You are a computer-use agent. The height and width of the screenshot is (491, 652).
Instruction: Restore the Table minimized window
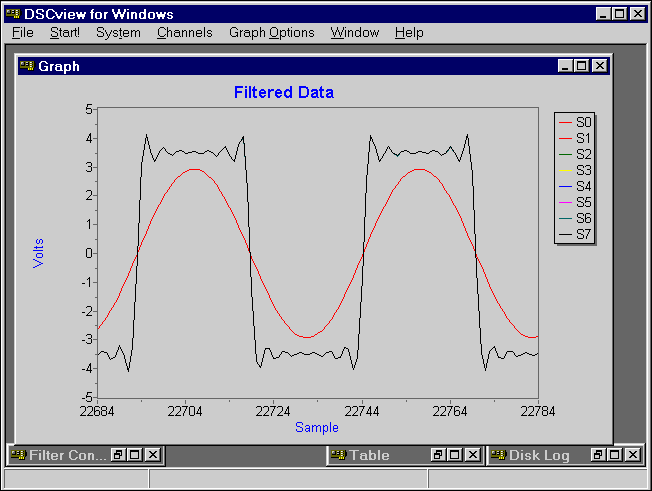(x=438, y=455)
